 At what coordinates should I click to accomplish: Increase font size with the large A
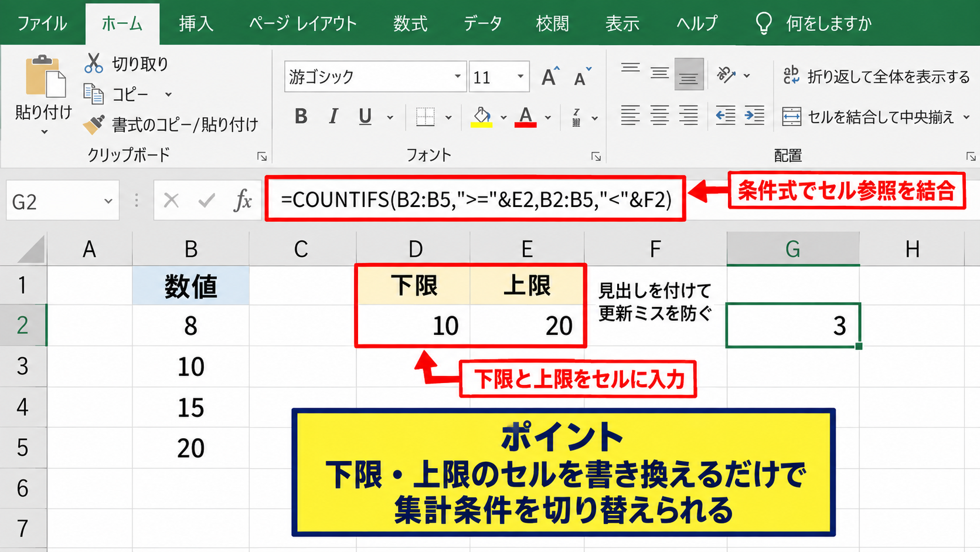click(x=550, y=76)
